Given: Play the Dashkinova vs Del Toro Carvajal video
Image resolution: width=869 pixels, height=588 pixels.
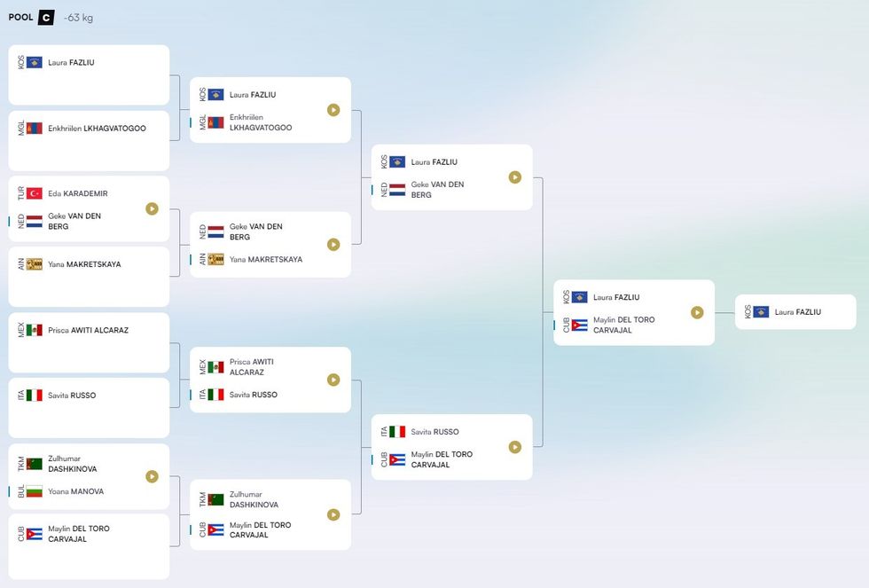Looking at the screenshot, I should [333, 514].
